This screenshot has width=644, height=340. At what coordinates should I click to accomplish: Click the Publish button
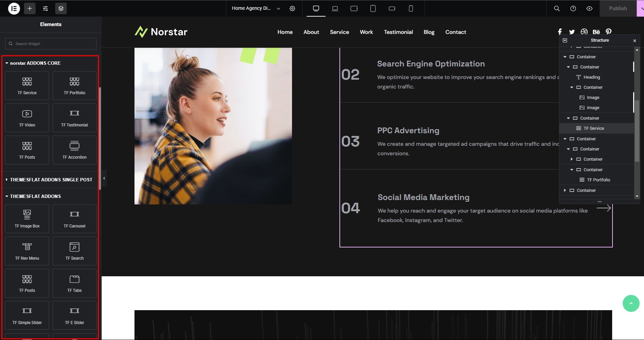click(x=618, y=8)
